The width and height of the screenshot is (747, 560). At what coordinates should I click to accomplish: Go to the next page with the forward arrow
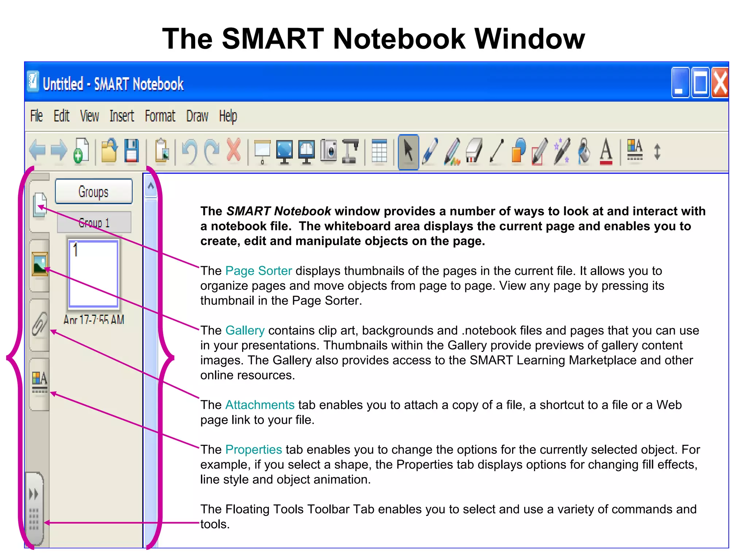[59, 151]
